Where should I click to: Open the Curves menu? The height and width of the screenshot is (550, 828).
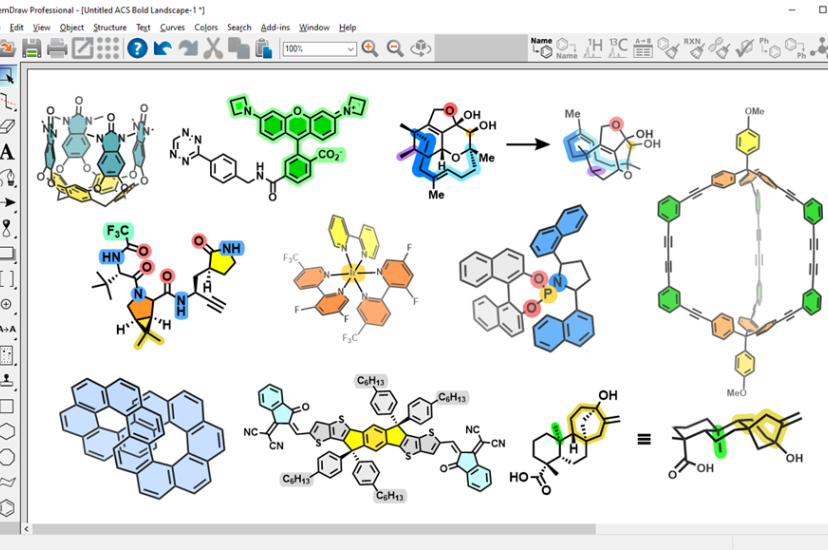tap(172, 27)
